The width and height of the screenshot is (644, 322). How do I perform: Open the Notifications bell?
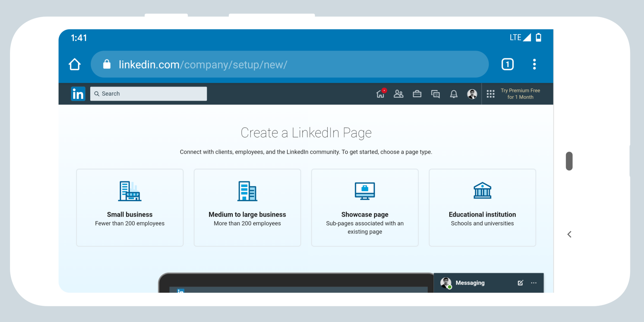pos(454,94)
